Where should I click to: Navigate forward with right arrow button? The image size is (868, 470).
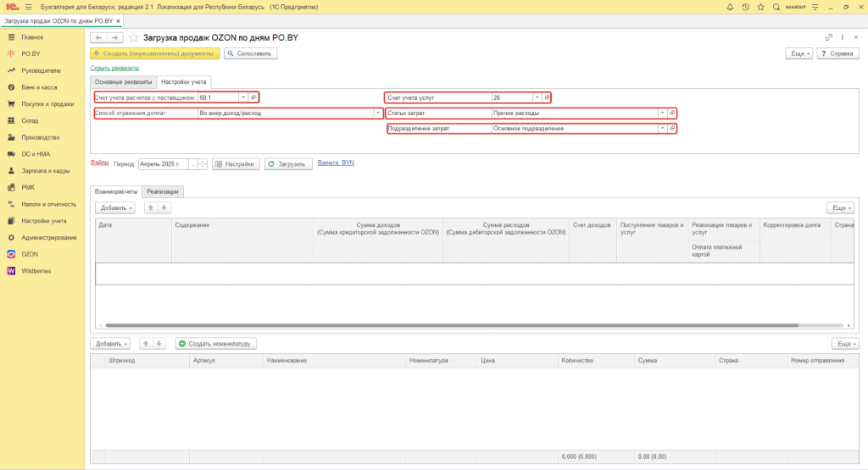114,37
